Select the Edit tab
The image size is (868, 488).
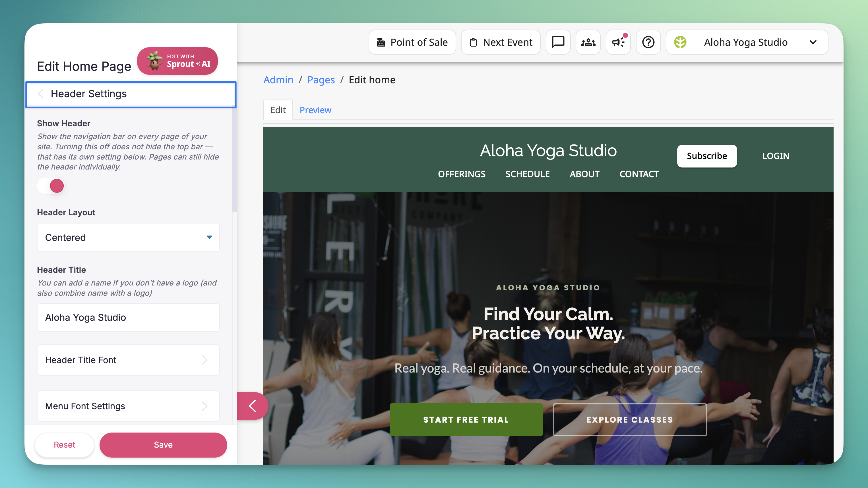coord(278,110)
